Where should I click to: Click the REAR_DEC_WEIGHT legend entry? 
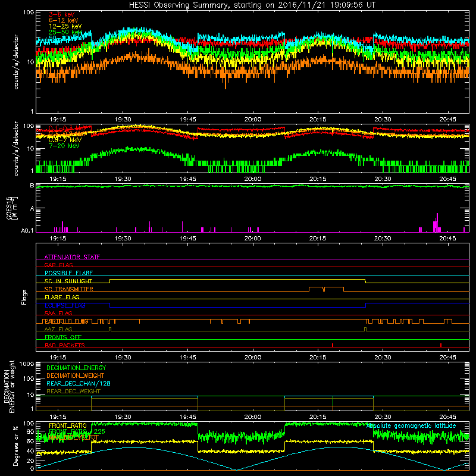tap(73, 392)
